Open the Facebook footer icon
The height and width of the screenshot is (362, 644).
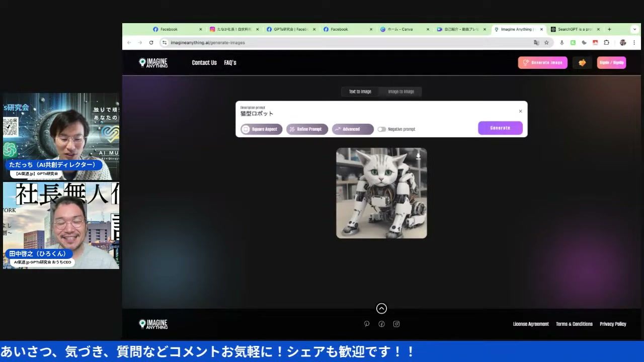[381, 324]
